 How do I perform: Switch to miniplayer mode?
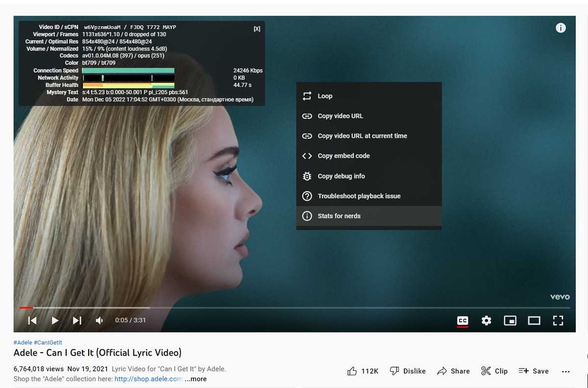coord(510,320)
